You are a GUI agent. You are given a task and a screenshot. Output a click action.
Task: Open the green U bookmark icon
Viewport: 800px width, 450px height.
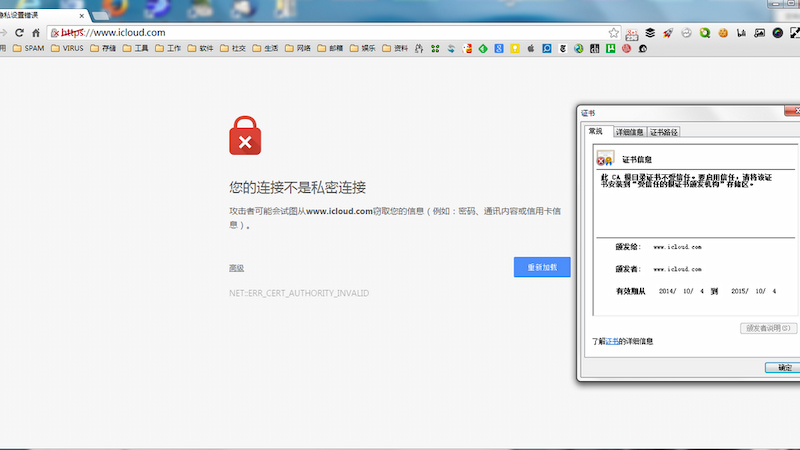point(611,48)
